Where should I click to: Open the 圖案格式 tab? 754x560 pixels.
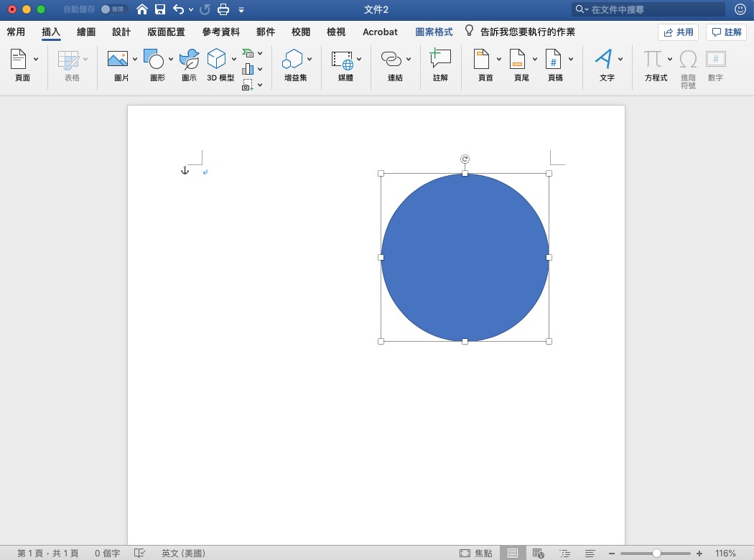coord(434,32)
